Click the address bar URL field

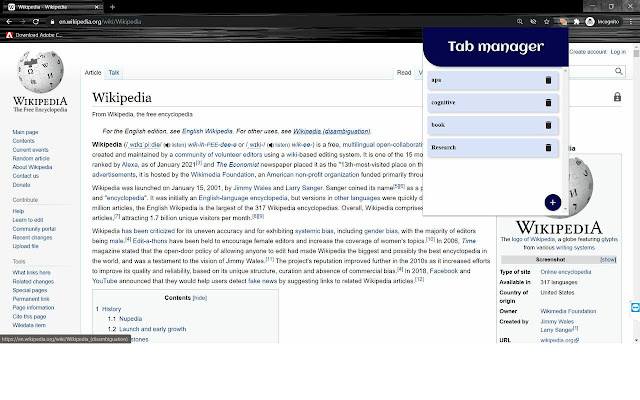[x=282, y=22]
